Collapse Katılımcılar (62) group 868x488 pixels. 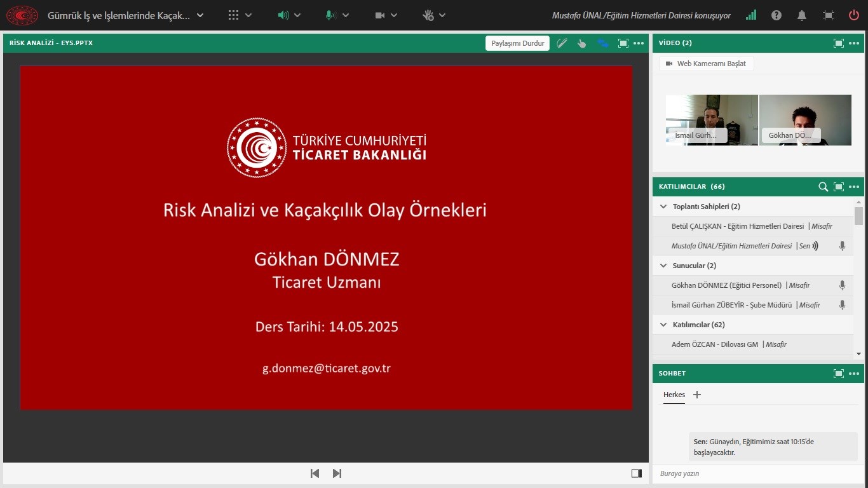(x=663, y=325)
